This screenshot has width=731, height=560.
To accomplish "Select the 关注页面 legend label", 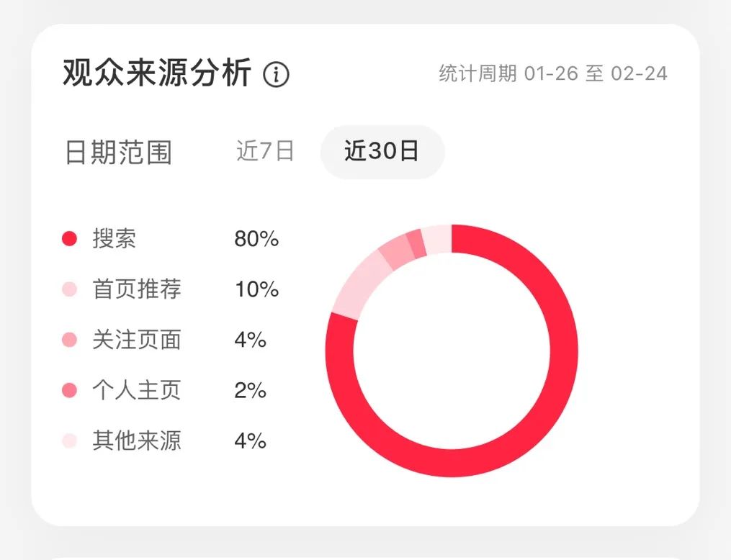I will pyautogui.click(x=137, y=340).
